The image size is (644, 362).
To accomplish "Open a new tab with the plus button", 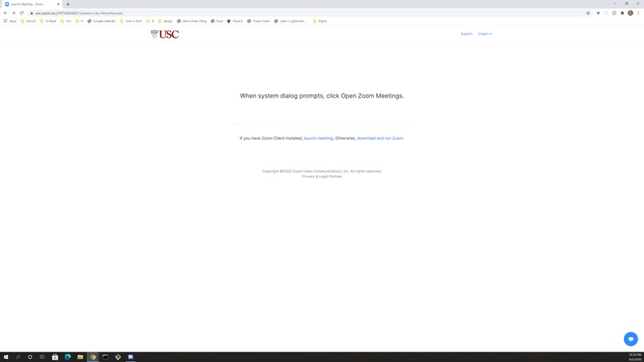I will (x=68, y=4).
